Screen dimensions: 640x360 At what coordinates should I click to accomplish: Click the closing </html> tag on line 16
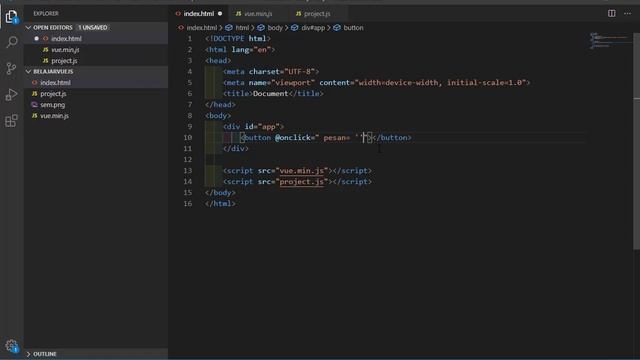click(x=220, y=204)
